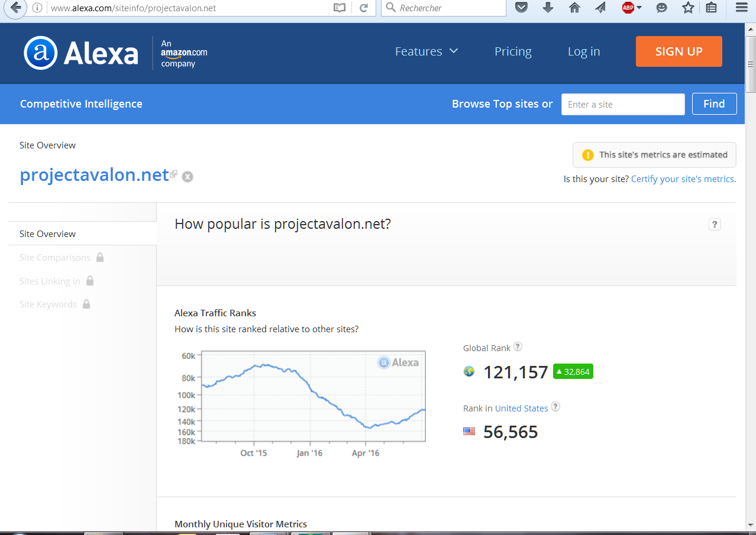Screen dimensions: 756x535
Task: Select locked Sites Linking in tab
Action: (x=50, y=281)
